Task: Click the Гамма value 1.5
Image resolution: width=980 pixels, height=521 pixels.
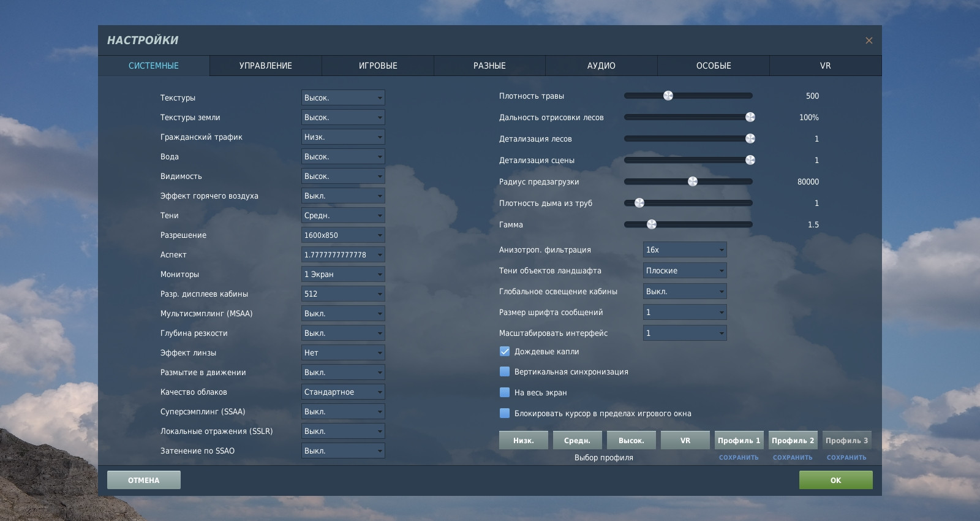Action: pyautogui.click(x=813, y=224)
